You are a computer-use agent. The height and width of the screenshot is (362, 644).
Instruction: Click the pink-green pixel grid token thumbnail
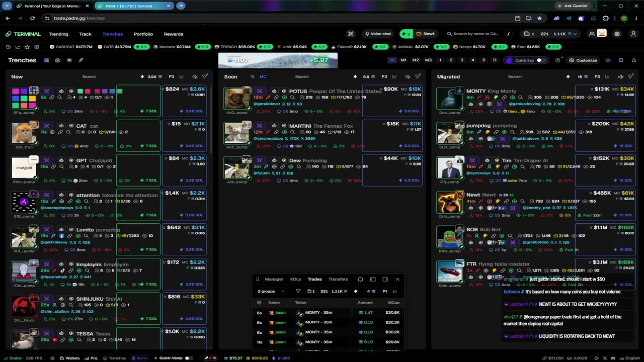[24, 98]
